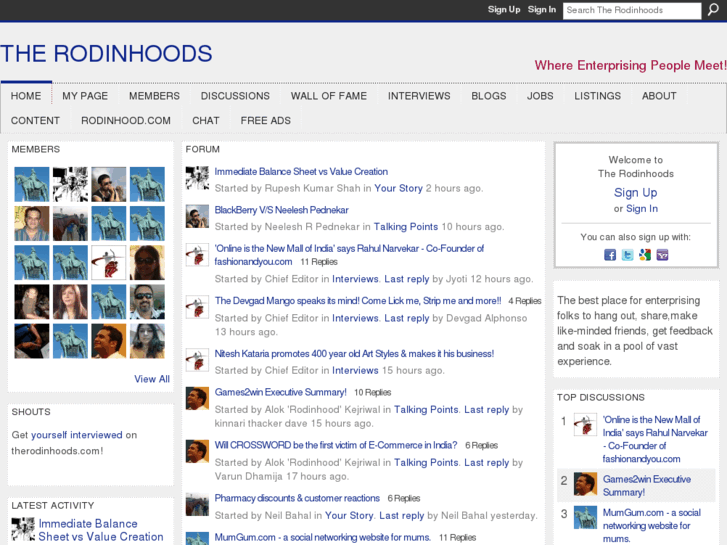This screenshot has width=727, height=545.
Task: Sign up with the Twitter icon
Action: point(627,255)
